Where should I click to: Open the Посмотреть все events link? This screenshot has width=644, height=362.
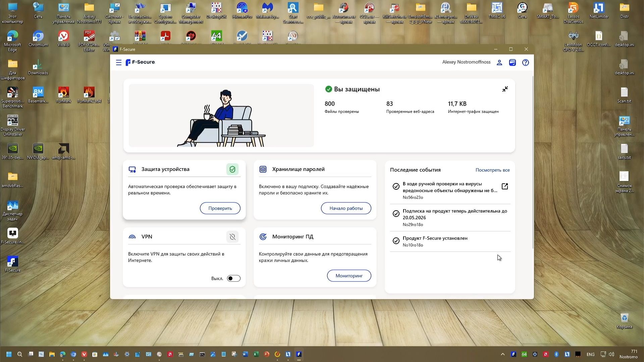(492, 170)
